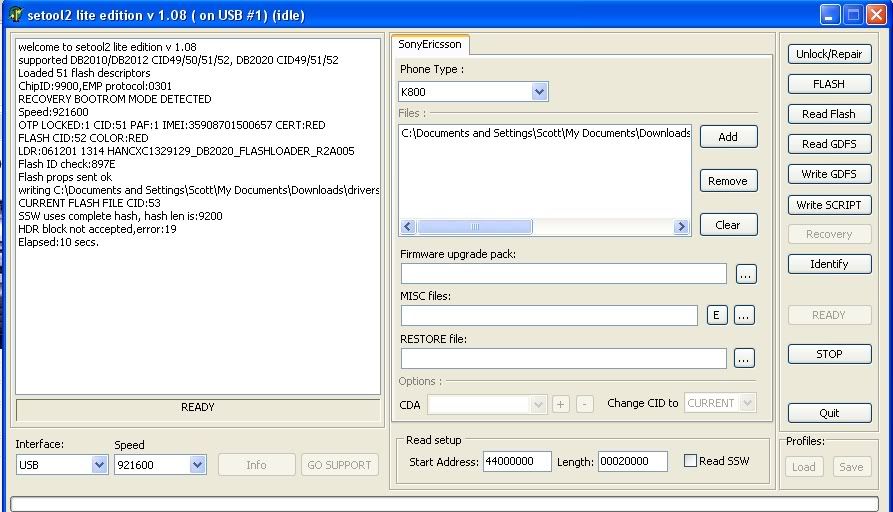Image resolution: width=893 pixels, height=512 pixels.
Task: Click log line 'SSW uses complete hash, hash len is:9200'
Action: click(x=120, y=216)
